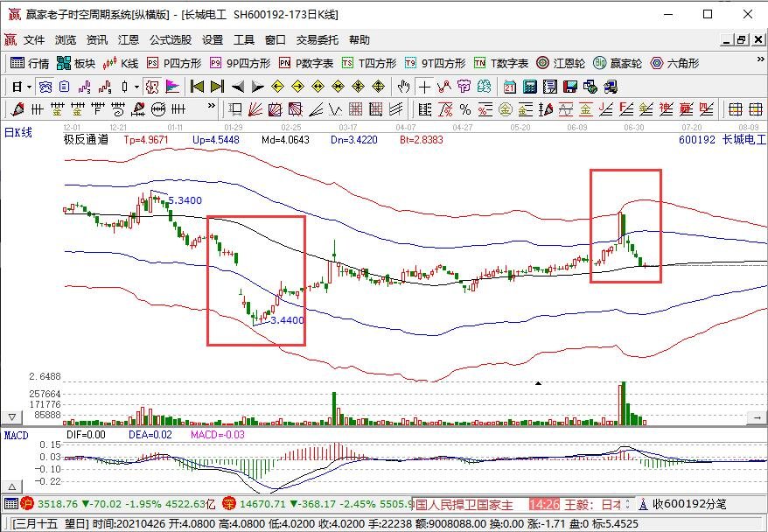Open the calculator icon

click(x=529, y=87)
